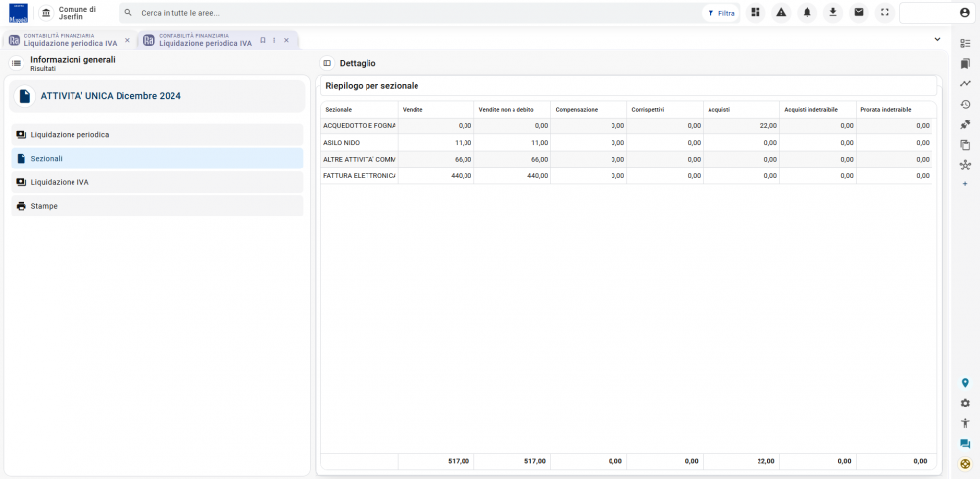The height and width of the screenshot is (479, 980).
Task: Sort by the Vendite column header
Action: click(436, 110)
